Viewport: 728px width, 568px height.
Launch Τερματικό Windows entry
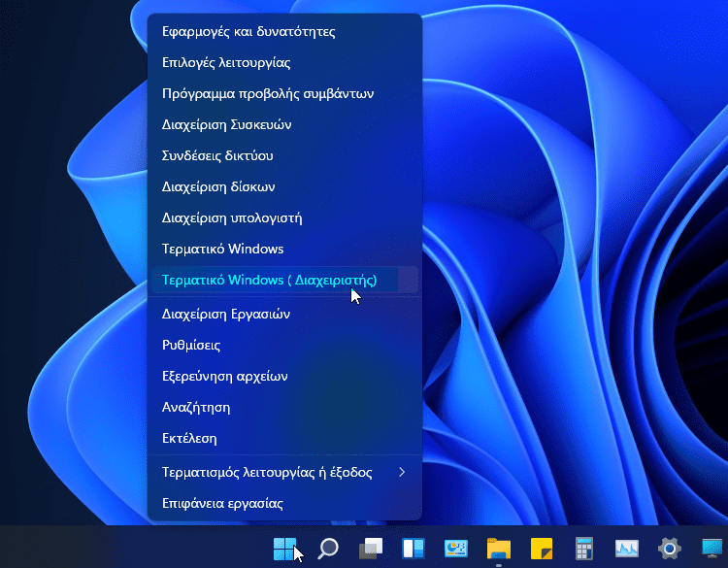click(x=284, y=249)
